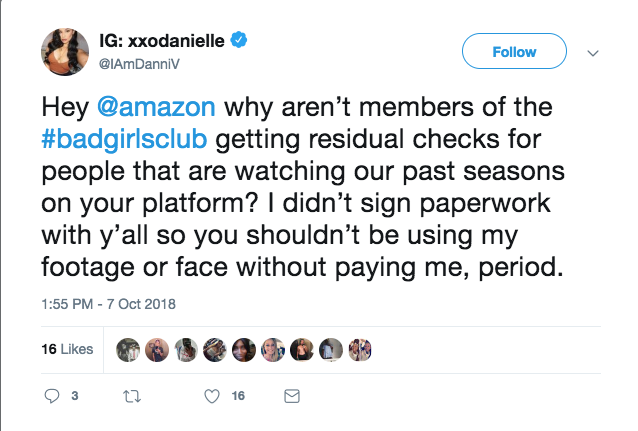Viewport: 638px width, 431px height.
Task: Click the second liker avatar
Action: (x=157, y=350)
